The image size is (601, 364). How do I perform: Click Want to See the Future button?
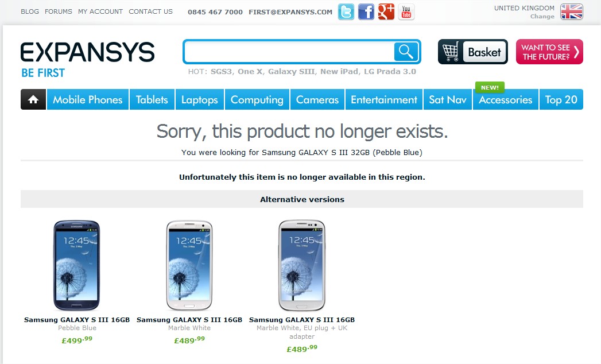point(549,52)
